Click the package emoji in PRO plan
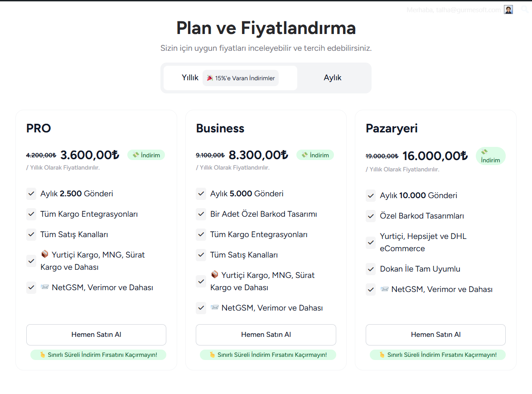The height and width of the screenshot is (394, 532). [45, 254]
